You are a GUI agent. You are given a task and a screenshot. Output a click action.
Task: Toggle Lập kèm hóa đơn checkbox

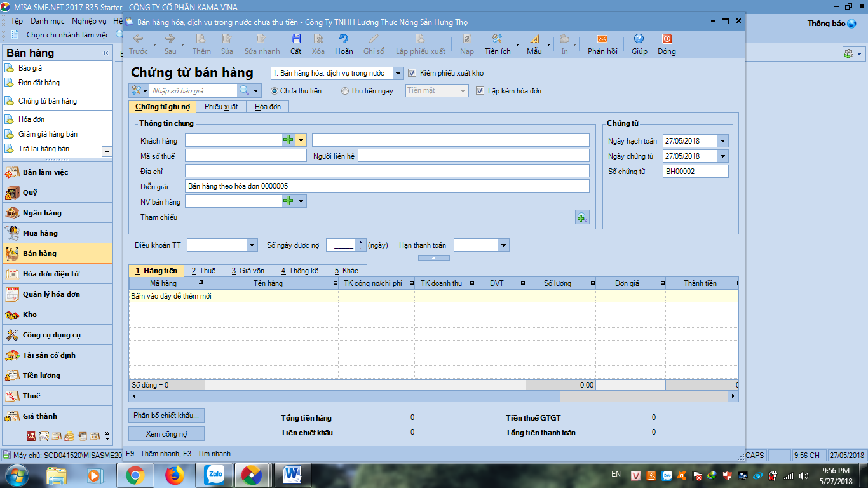tap(480, 91)
